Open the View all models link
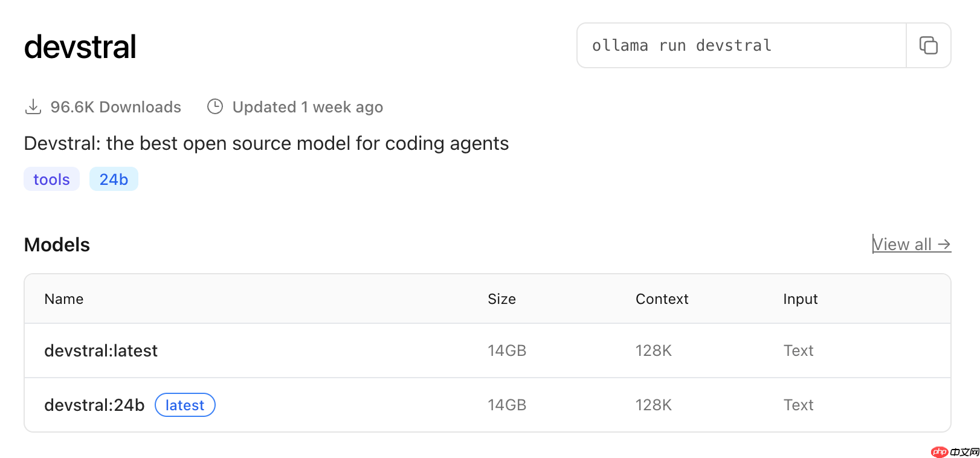The image size is (980, 458). coord(912,244)
